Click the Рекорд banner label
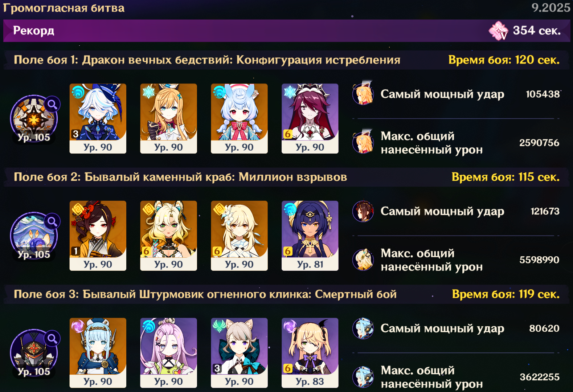This screenshot has height=392, width=573. tap(34, 30)
